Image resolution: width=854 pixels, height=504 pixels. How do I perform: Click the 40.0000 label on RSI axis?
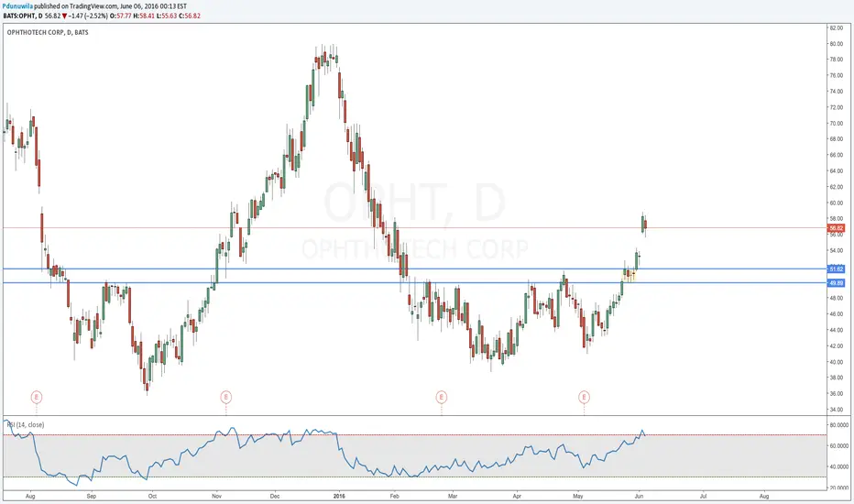click(x=838, y=467)
